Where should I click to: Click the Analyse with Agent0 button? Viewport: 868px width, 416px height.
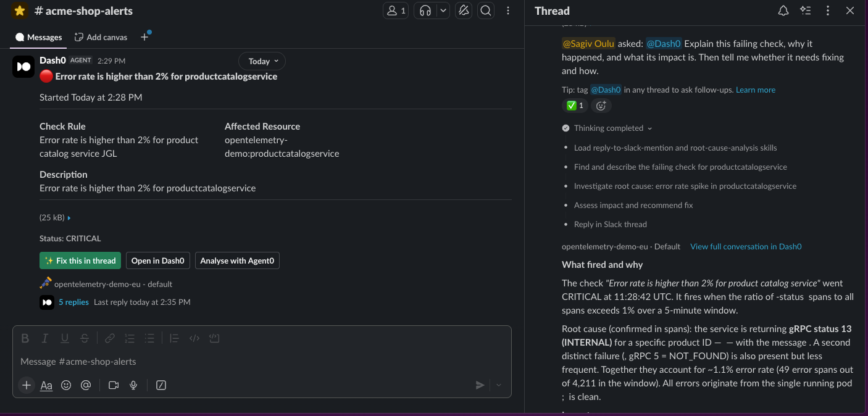(x=237, y=260)
